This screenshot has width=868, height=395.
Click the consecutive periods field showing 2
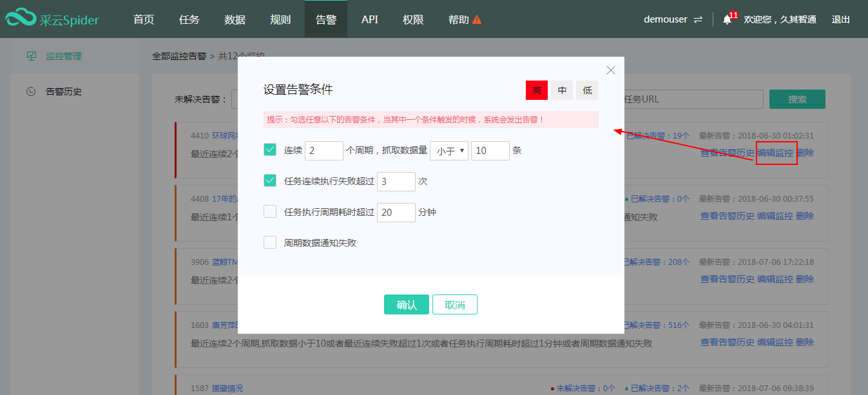tap(324, 151)
